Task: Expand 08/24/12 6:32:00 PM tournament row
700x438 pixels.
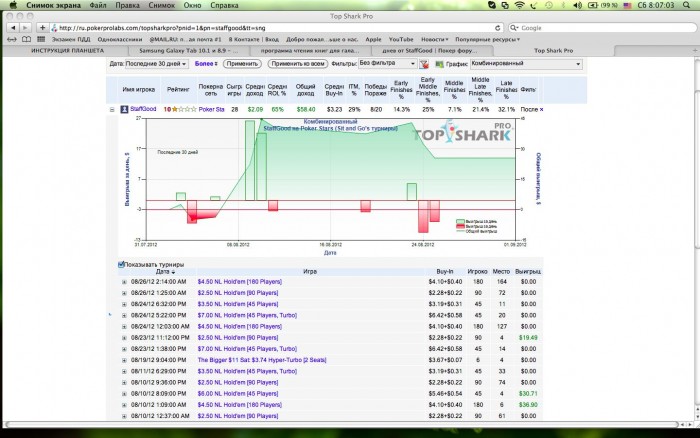Action: [x=125, y=305]
